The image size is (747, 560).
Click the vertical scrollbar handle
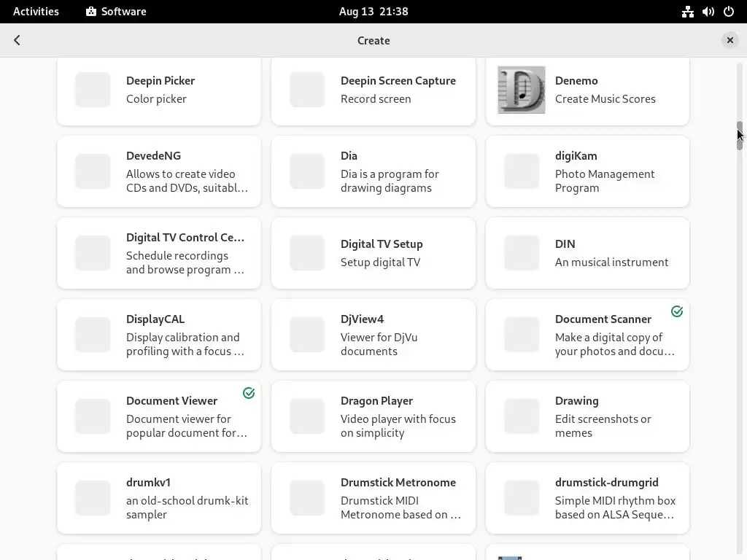(x=740, y=136)
